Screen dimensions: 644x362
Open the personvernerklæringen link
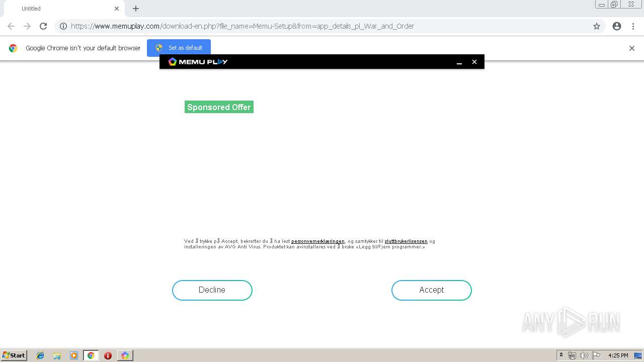[x=318, y=241]
